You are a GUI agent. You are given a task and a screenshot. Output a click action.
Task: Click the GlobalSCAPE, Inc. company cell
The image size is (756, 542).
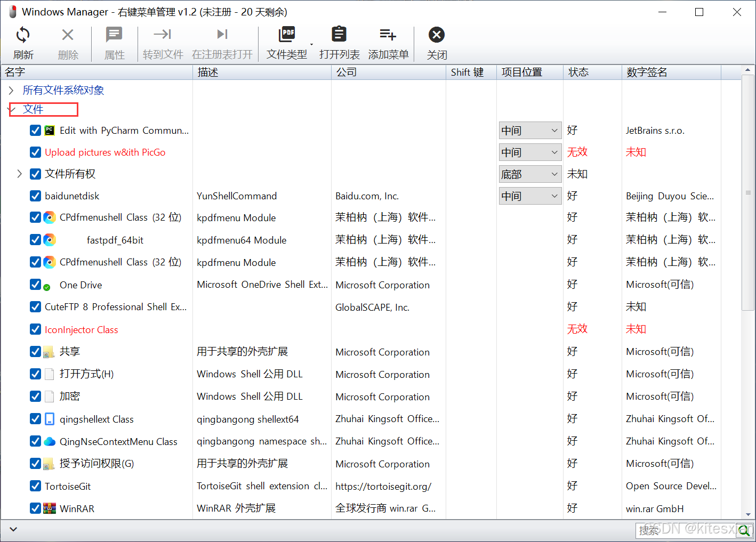(x=372, y=307)
